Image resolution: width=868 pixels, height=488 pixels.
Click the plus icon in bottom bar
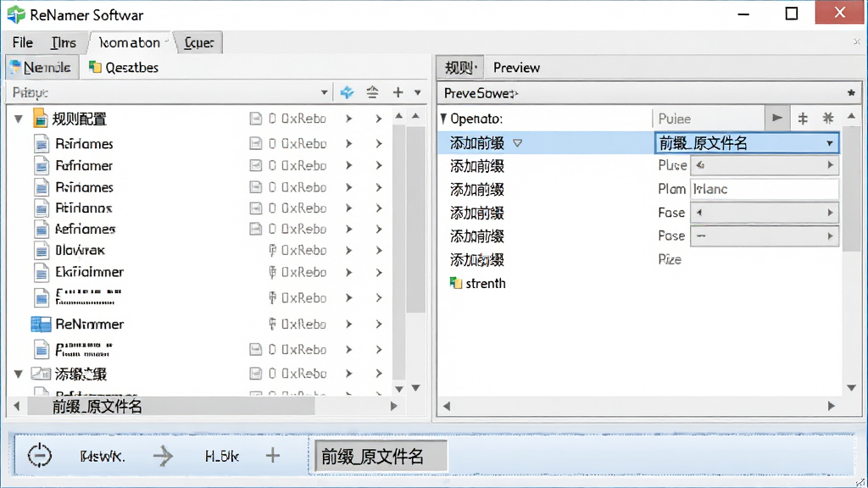(272, 456)
